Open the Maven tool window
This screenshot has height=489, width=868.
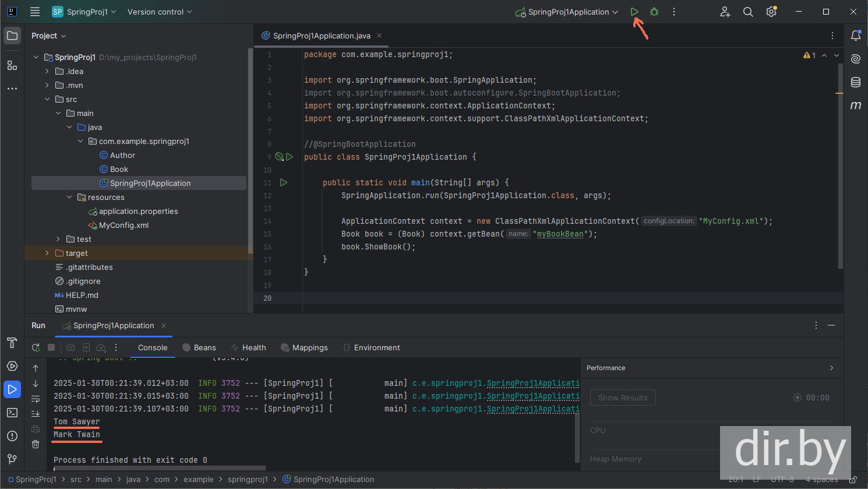click(x=855, y=105)
